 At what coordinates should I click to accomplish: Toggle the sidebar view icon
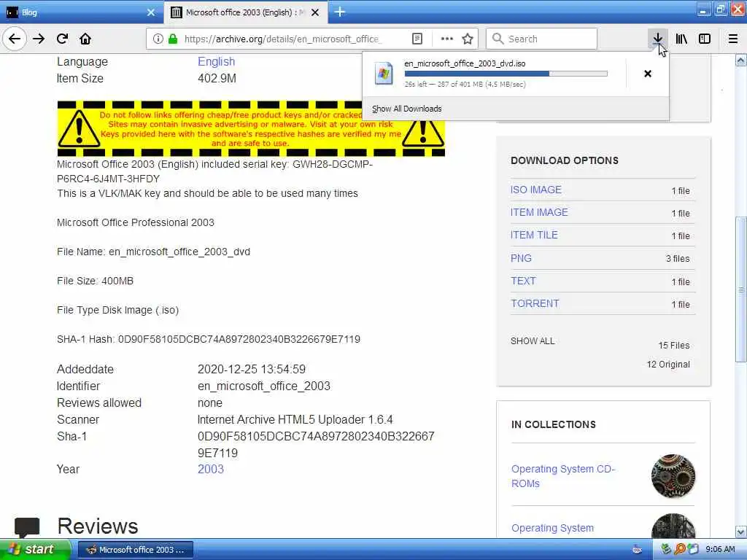point(705,39)
